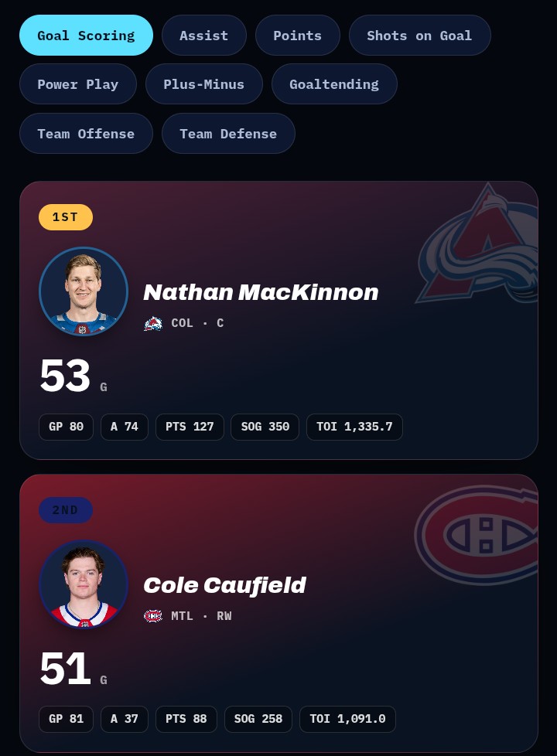This screenshot has height=756, width=557.
Task: Click Nathan MacKinnon's headshot photo
Action: pos(84,291)
